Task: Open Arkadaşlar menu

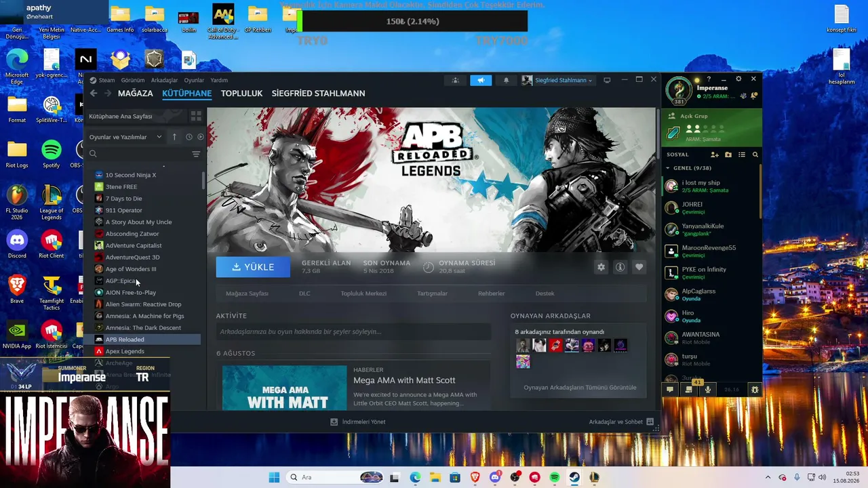Action: click(164, 80)
